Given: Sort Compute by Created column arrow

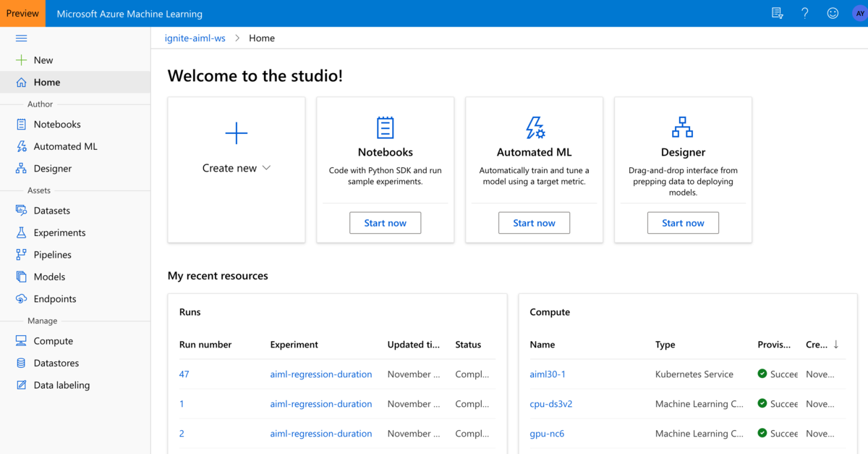Looking at the screenshot, I should tap(836, 345).
